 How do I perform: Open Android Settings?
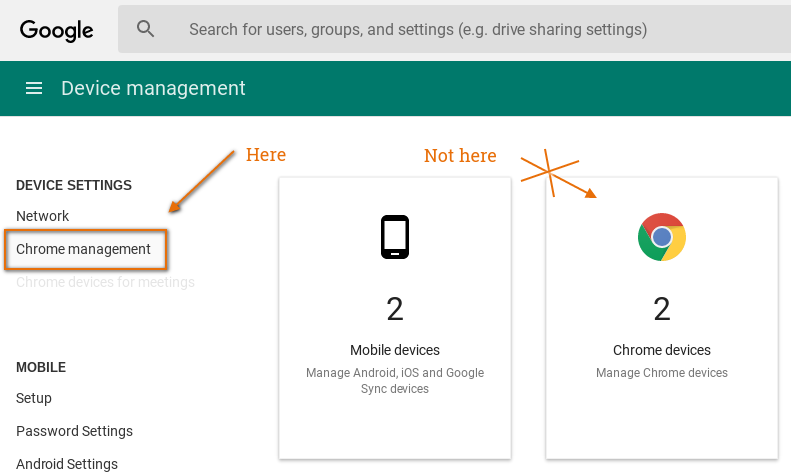(67, 464)
